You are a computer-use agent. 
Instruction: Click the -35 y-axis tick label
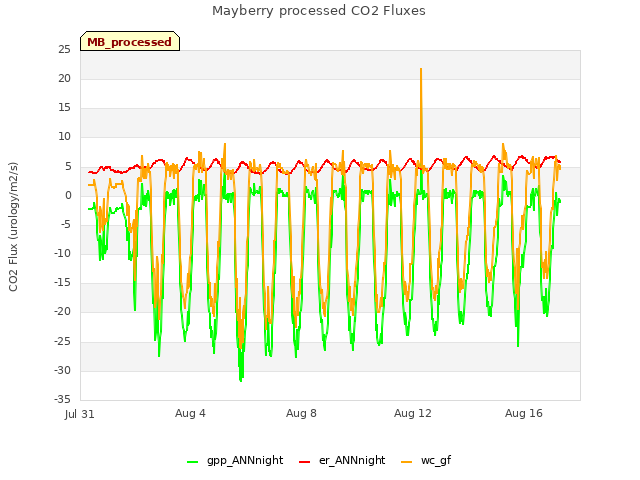62,399
